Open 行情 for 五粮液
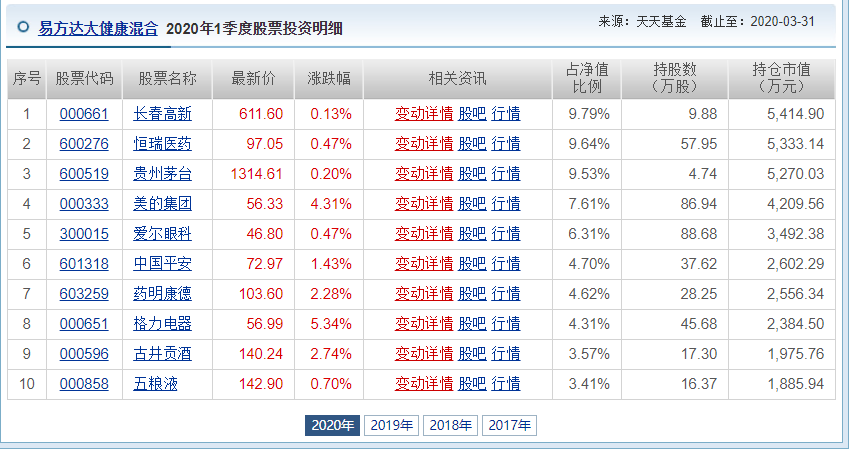853x451 pixels. (505, 384)
